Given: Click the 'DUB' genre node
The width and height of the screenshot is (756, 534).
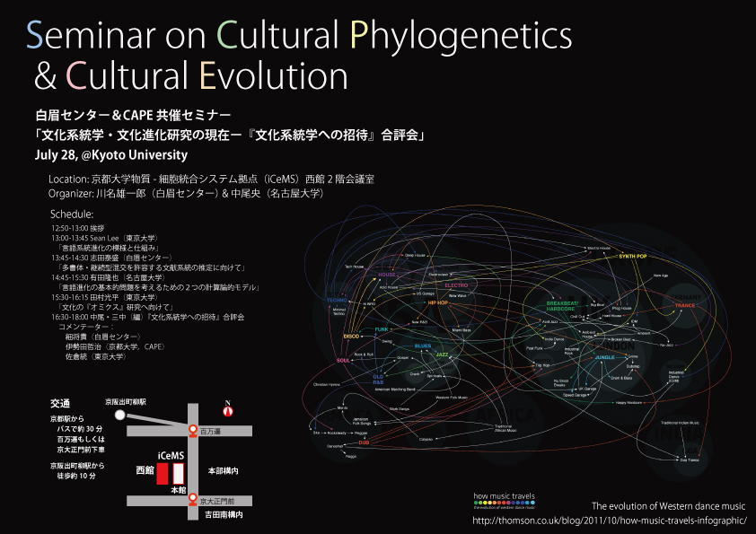Looking at the screenshot, I should coord(364,442).
